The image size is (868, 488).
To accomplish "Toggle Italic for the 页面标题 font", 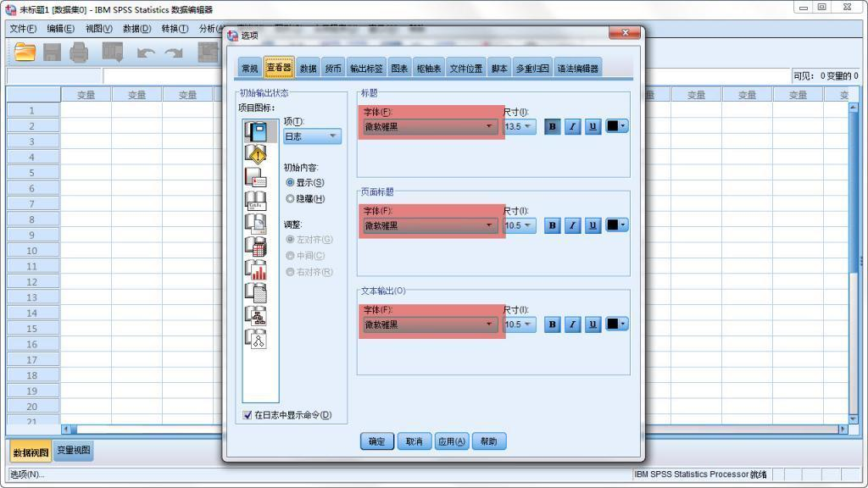I will click(572, 225).
